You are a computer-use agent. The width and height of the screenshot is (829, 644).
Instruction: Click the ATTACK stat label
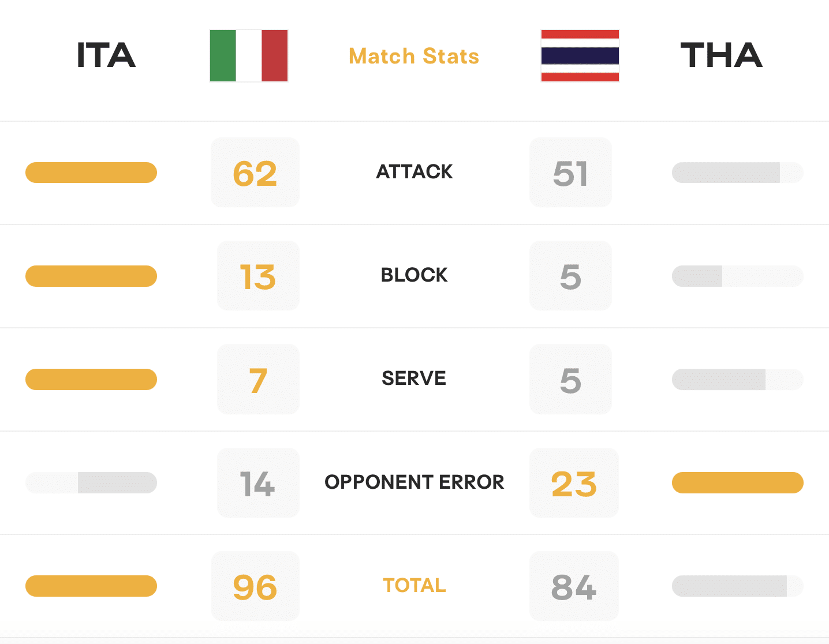[414, 172]
